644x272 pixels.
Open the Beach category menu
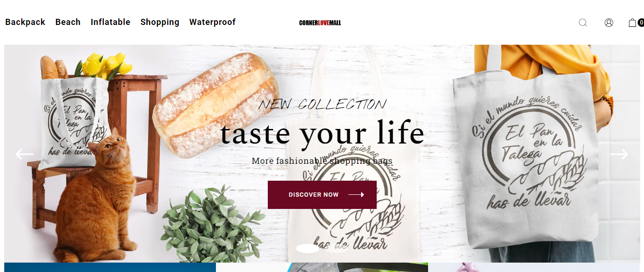click(x=68, y=22)
